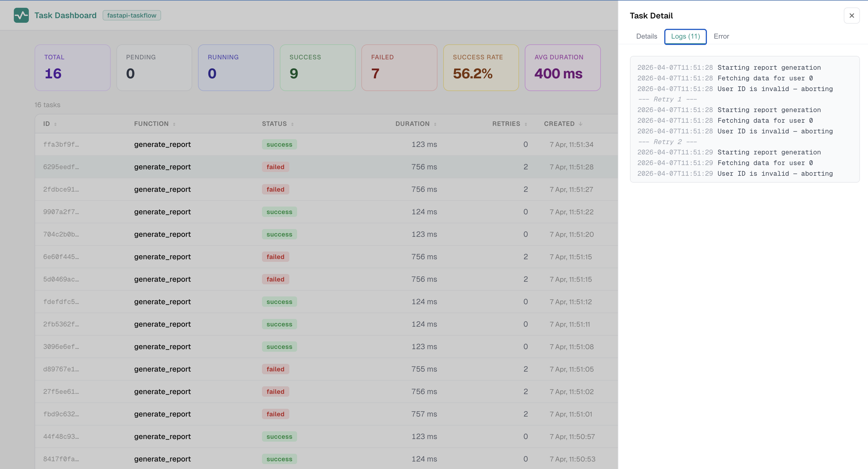This screenshot has height=469, width=868.
Task: Filter by the Failed stat card
Action: pos(399,67)
